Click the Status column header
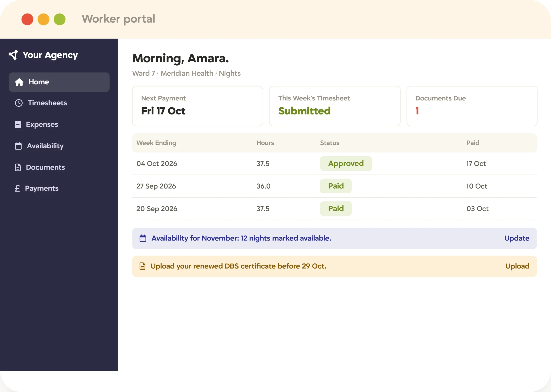This screenshot has width=551, height=392. point(330,143)
